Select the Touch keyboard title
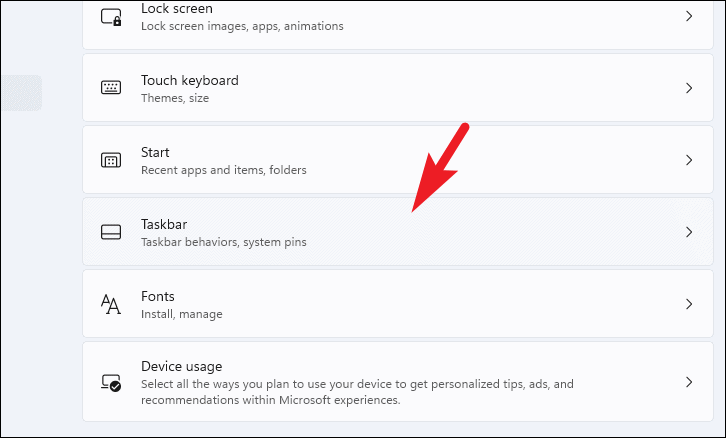Viewport: 726px width, 438px height. coord(190,81)
